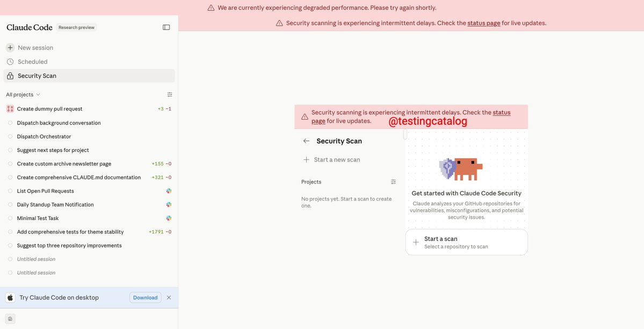Go back using the Security Scan arrow

[x=306, y=141]
